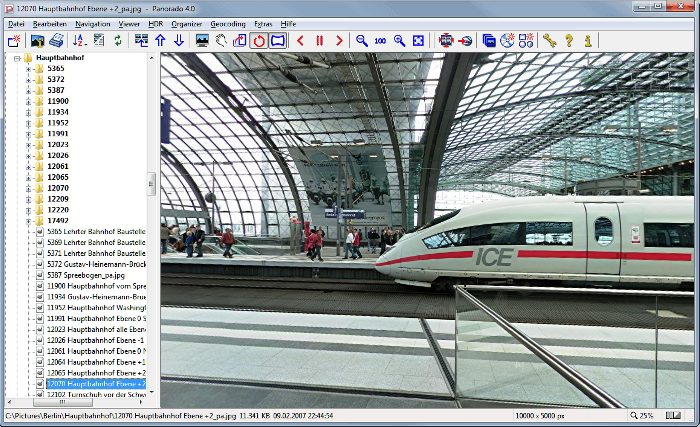Screen dimensions: 700x427
Task: Expand folder 11900
Action: tap(29, 101)
